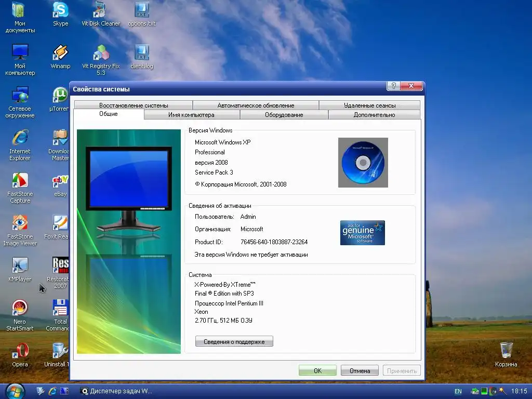Select the Foxit Reader desktop shortcut

pyautogui.click(x=57, y=228)
